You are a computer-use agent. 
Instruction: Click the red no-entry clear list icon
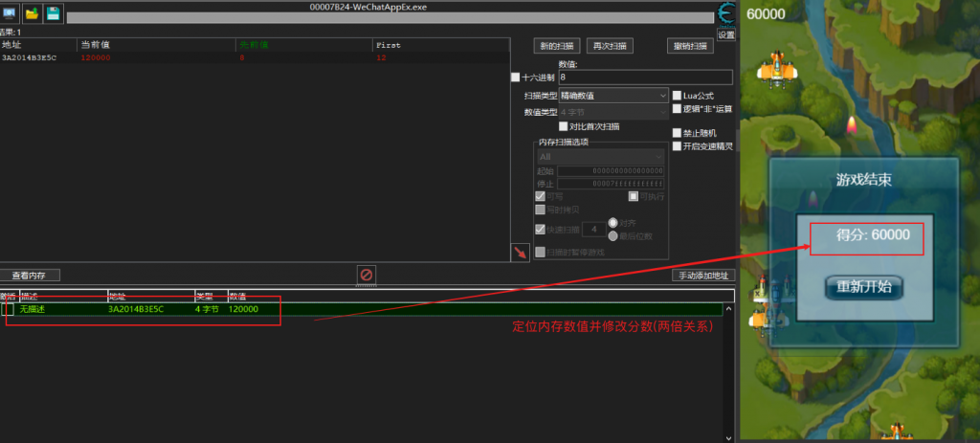(367, 275)
